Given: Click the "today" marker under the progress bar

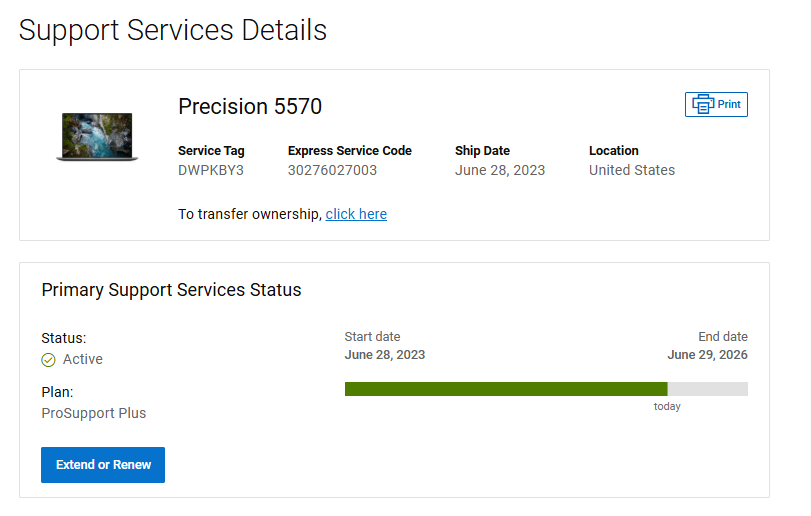Looking at the screenshot, I should click(x=667, y=407).
